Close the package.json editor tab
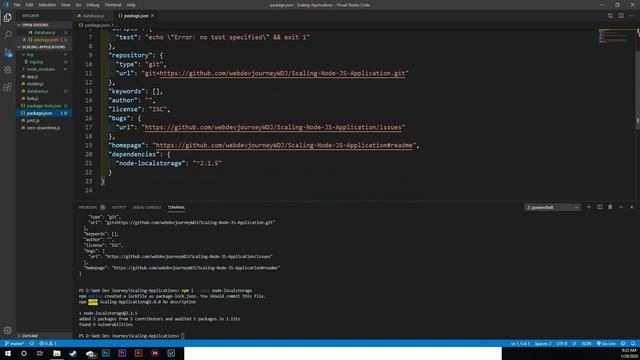Image resolution: width=640 pixels, height=360 pixels. (152, 16)
